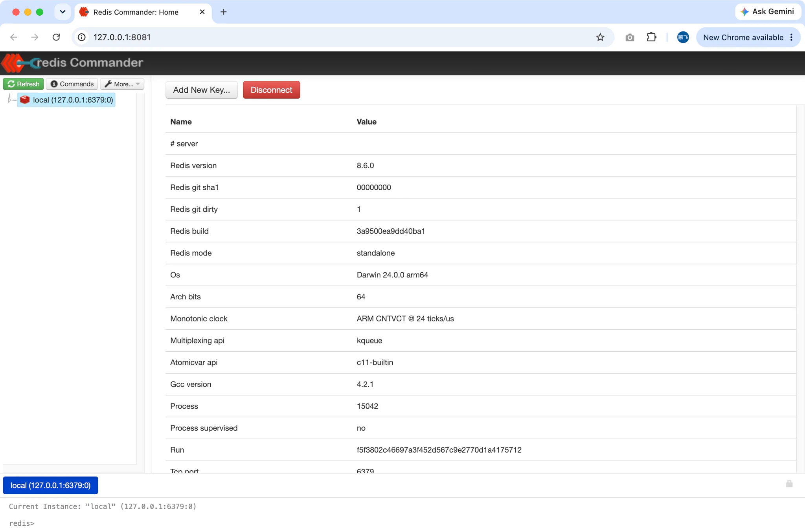Bookmark this page with the star icon
805x532 pixels.
[600, 37]
